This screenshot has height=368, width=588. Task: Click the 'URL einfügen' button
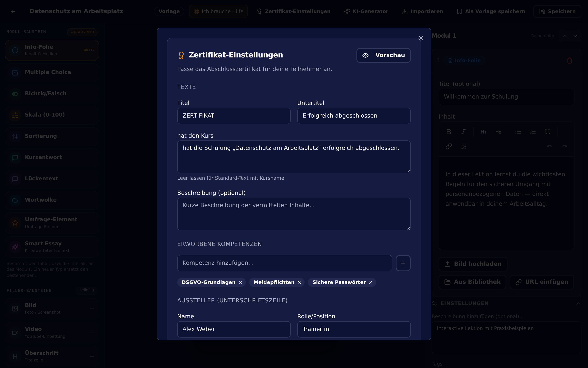tap(542, 282)
